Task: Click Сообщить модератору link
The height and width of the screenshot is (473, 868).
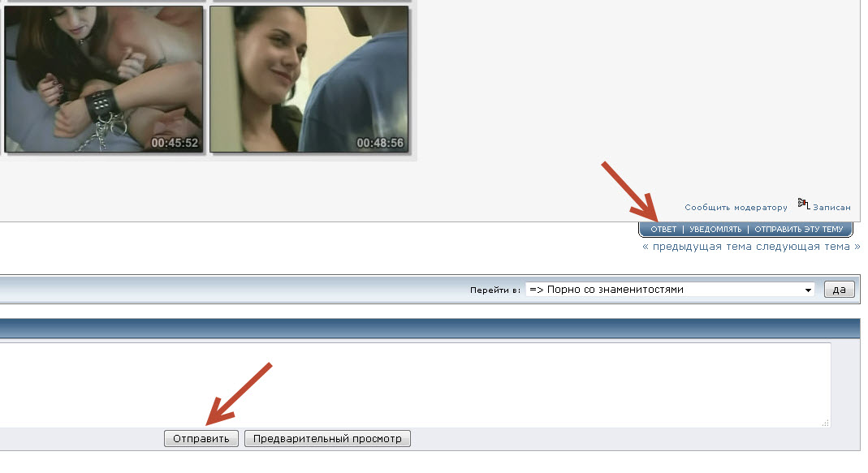Action: 736,208
